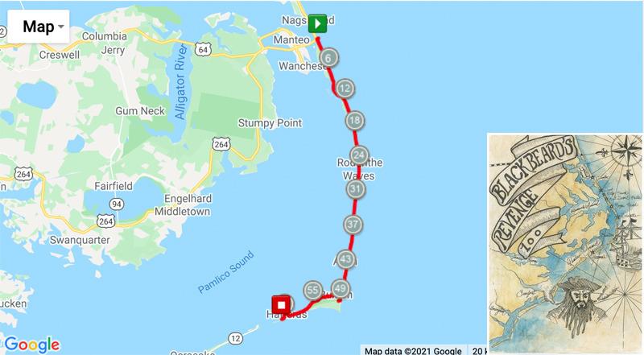
Task: Click the Route 94 shield near Fairfield
Action: tap(117, 204)
